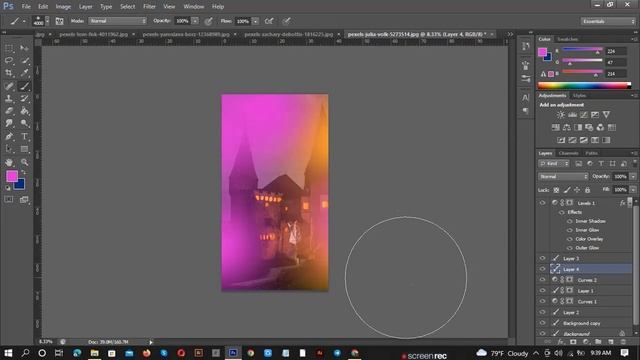Open the layer filter Kind dropdown

pyautogui.click(x=554, y=164)
